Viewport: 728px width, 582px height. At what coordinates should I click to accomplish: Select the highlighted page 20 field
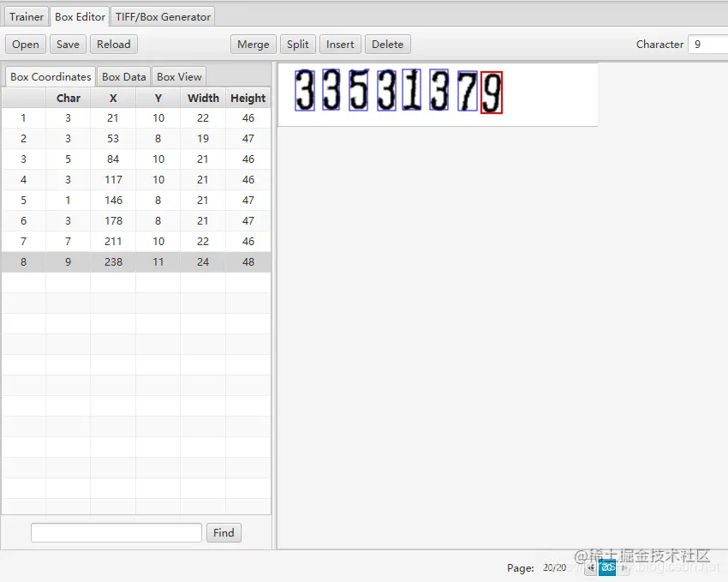tap(607, 567)
